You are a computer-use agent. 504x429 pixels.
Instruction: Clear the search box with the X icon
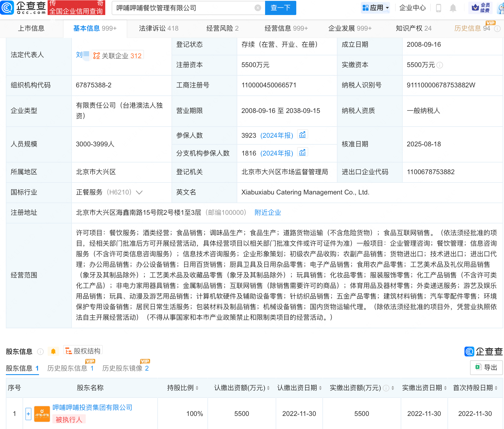pyautogui.click(x=258, y=8)
